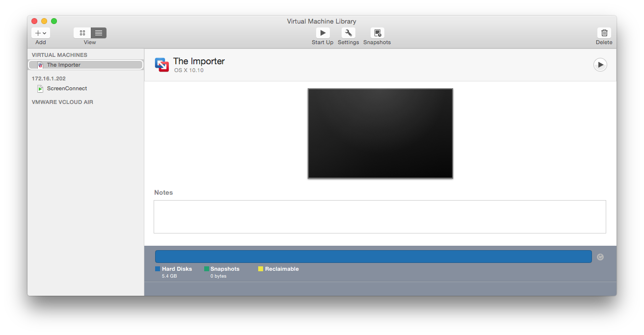Click the yellow Reclaimable legend swatch
This screenshot has height=335, width=644.
[x=261, y=269]
